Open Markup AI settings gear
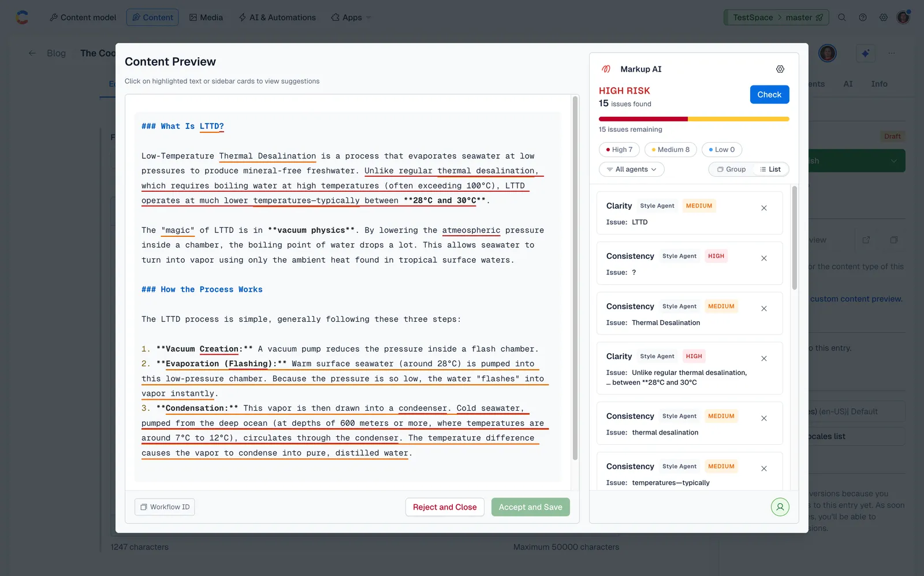This screenshot has height=576, width=924. coord(780,69)
